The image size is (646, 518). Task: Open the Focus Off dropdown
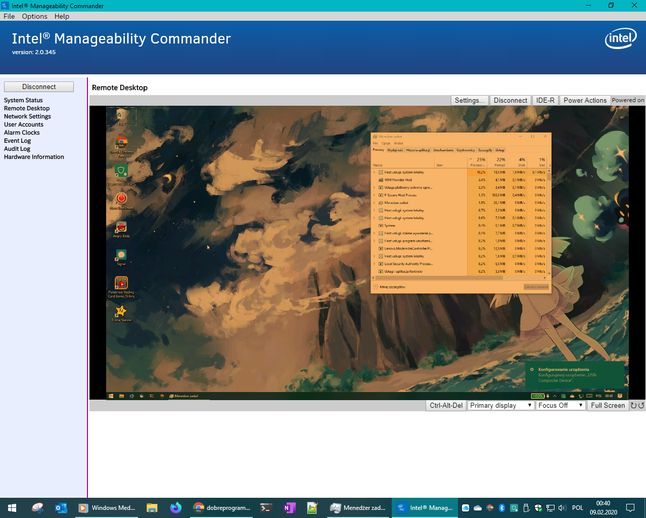coord(561,405)
